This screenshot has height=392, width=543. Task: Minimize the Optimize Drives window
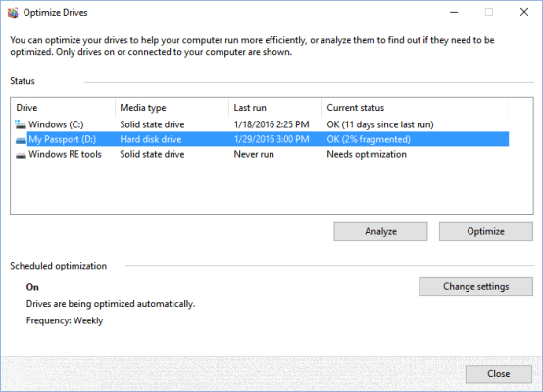[x=454, y=12]
